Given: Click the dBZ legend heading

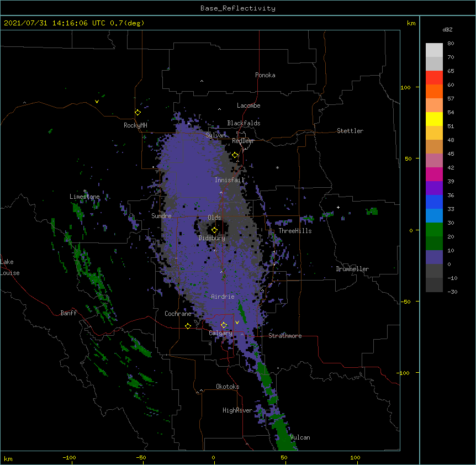Looking at the screenshot, I should click(447, 29).
